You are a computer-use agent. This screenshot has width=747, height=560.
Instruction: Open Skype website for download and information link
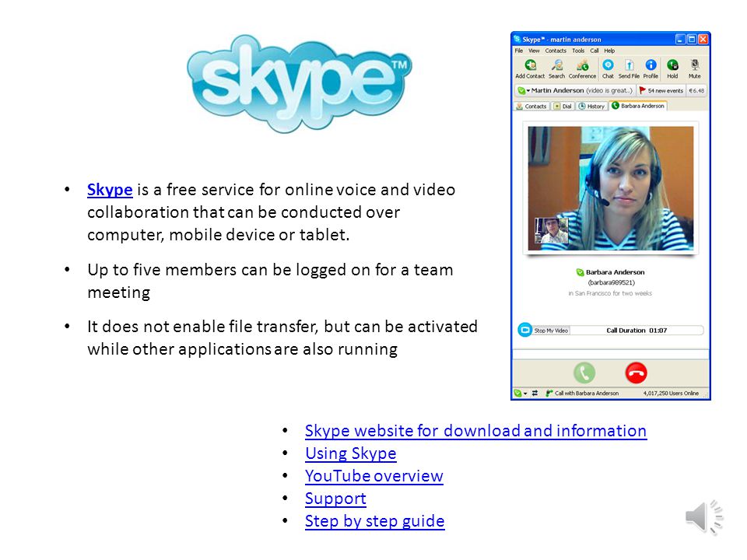[x=476, y=430]
